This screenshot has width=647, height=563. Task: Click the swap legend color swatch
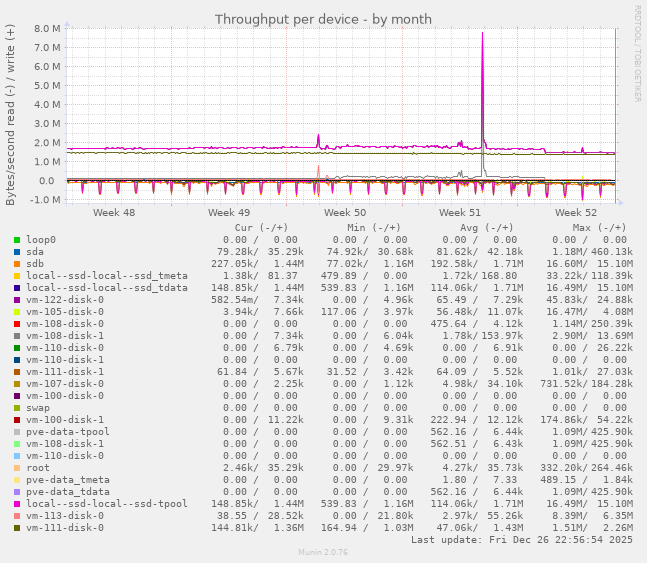(x=17, y=408)
